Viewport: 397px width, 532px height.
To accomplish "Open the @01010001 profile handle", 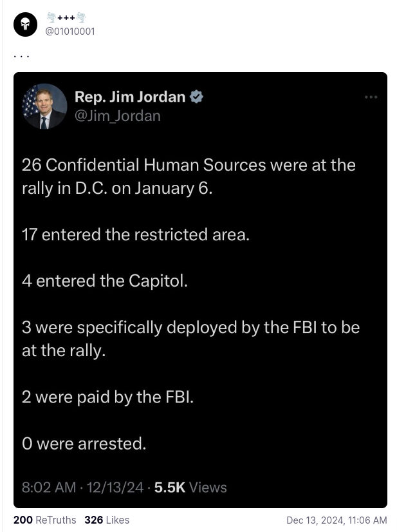I will (x=71, y=31).
